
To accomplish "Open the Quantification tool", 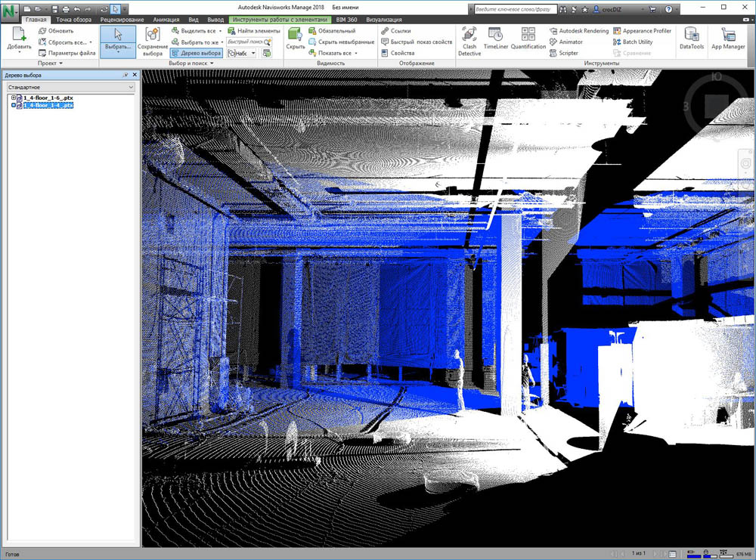I will click(x=528, y=39).
